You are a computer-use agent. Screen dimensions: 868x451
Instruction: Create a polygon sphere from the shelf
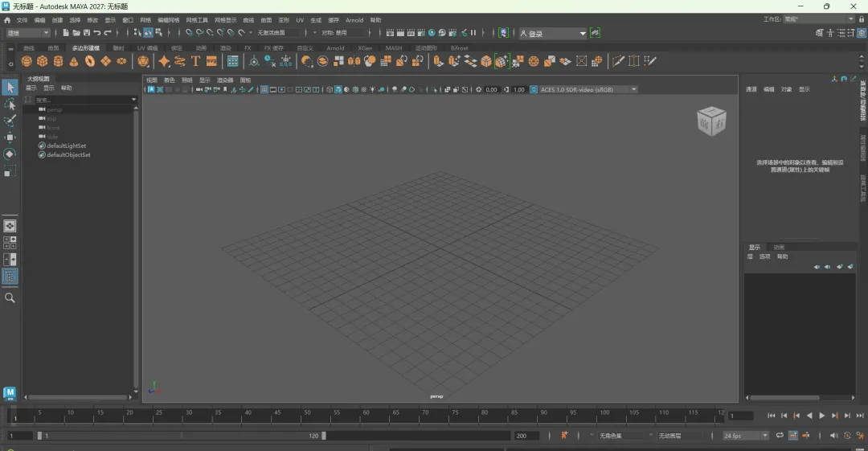coord(27,61)
